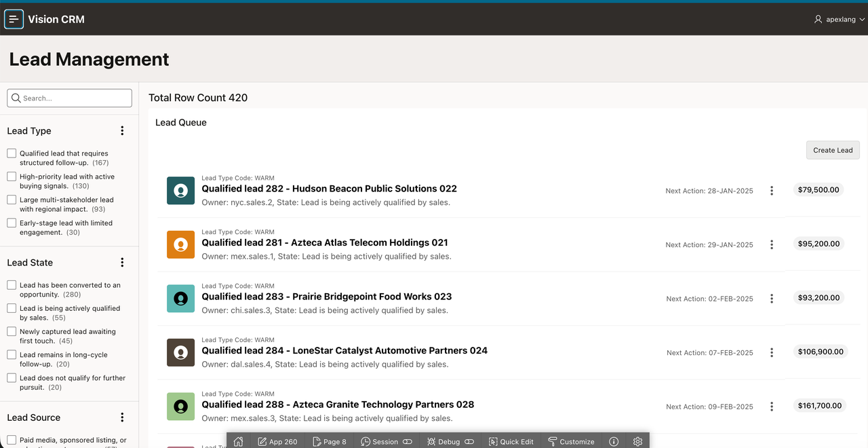Open actions menu for Qualified lead 284

[772, 352]
